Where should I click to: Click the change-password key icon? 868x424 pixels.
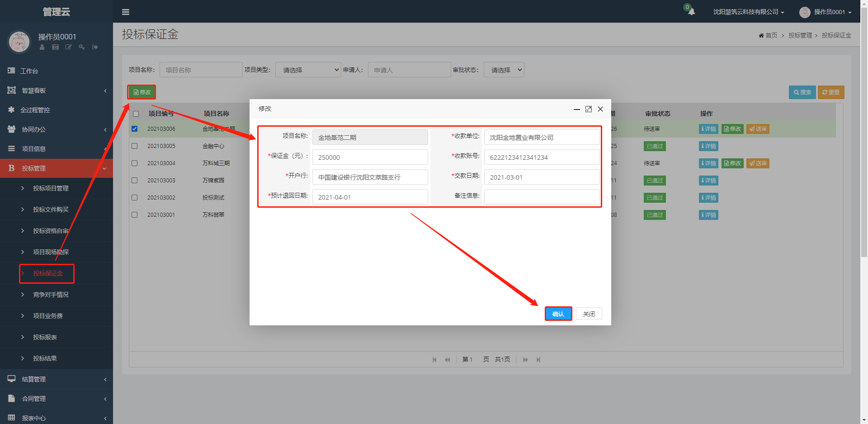82,47
